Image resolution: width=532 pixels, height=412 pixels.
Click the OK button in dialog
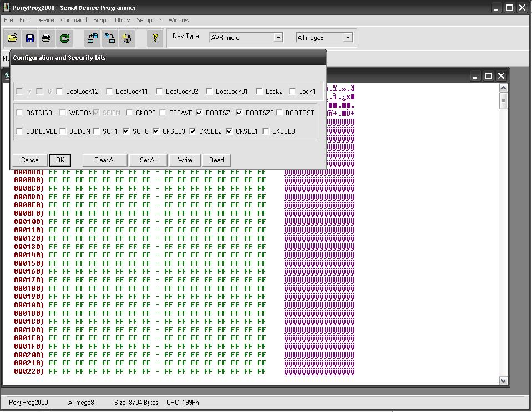[60, 160]
